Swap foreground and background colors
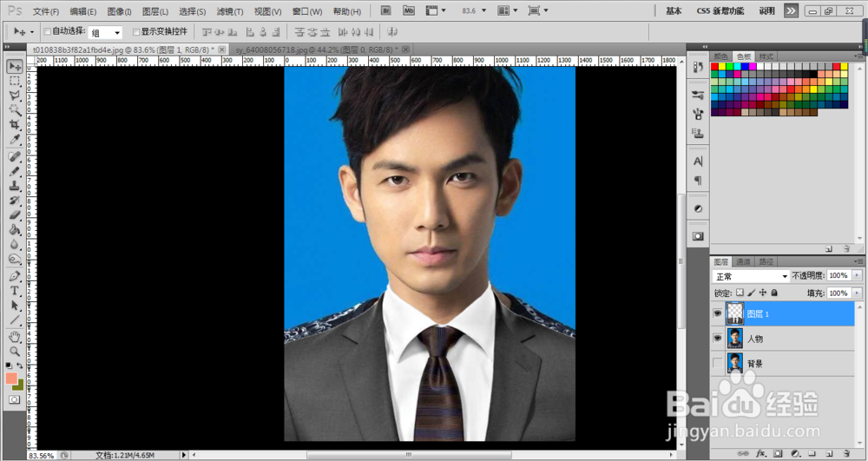This screenshot has height=461, width=868. click(20, 366)
